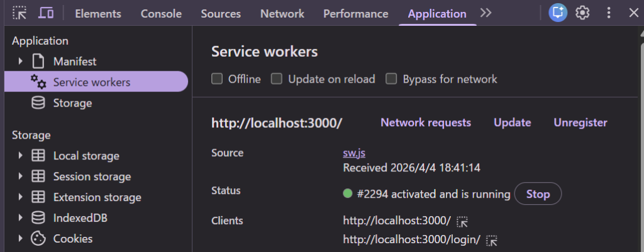Open the AI assistance panel icon
Screen dimensions: 644x252
[558, 13]
